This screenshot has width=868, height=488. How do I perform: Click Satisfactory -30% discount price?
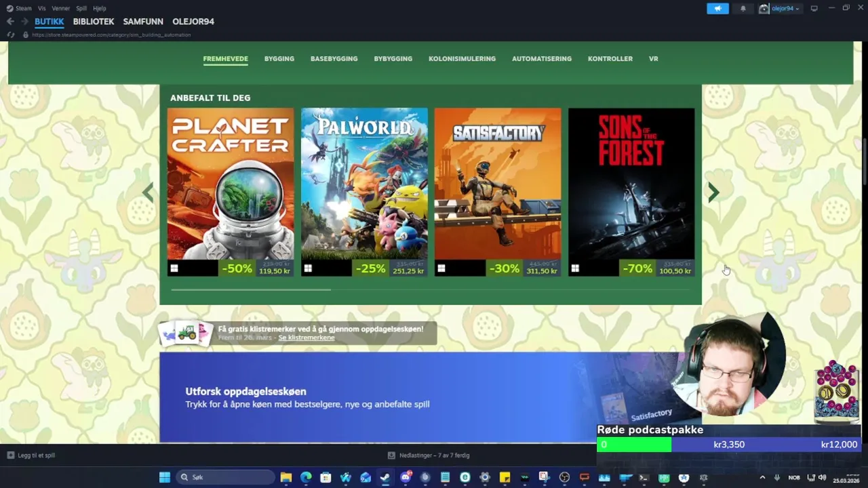[524, 268]
